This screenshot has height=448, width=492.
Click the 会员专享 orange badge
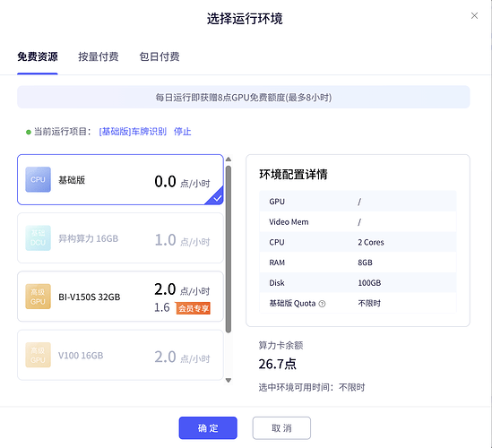194,308
